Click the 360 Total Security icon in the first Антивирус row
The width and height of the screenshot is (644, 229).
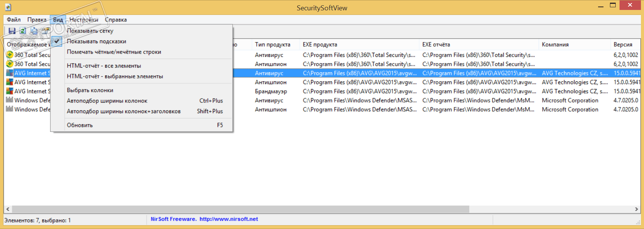[x=10, y=55]
